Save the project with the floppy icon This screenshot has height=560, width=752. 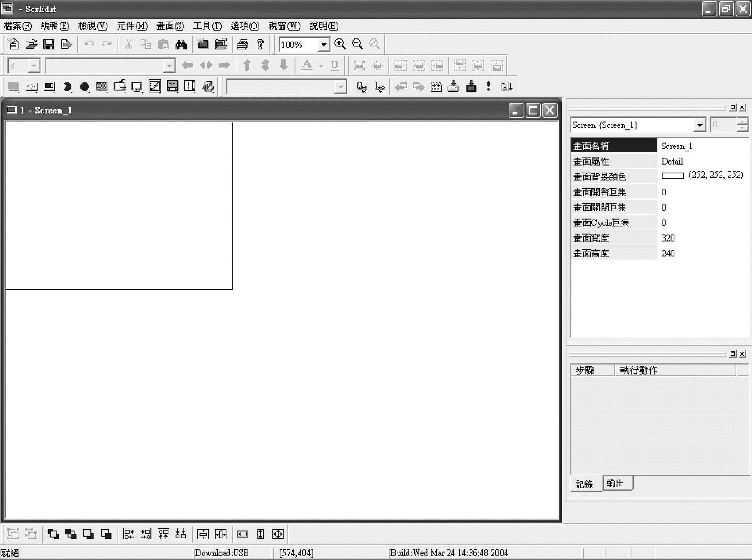click(48, 44)
